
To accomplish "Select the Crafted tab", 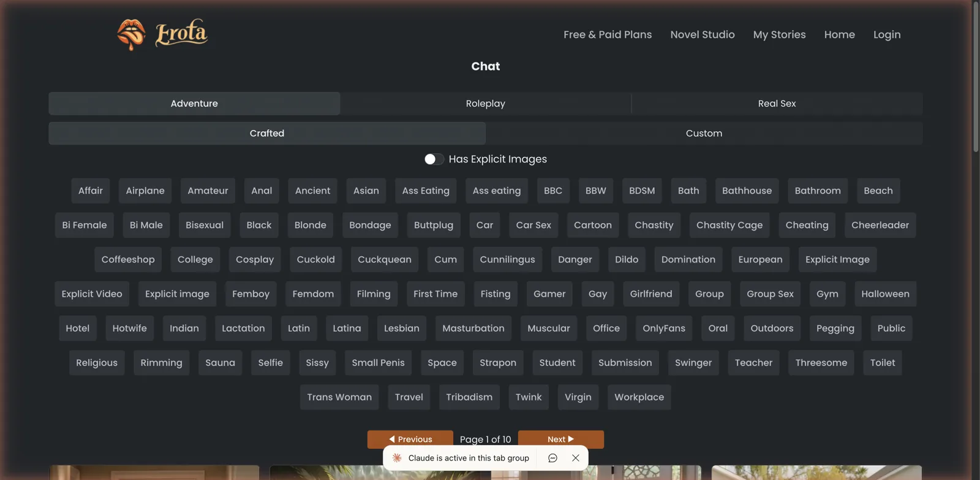I will pos(267,133).
